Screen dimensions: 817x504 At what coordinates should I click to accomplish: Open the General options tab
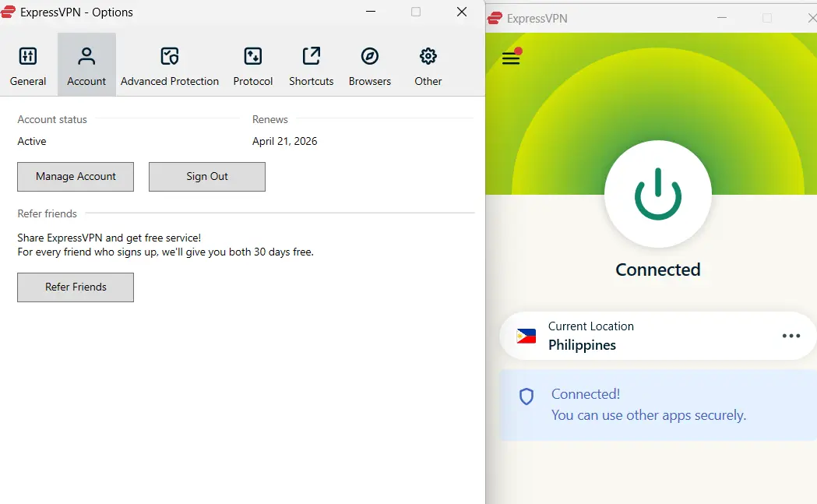28,65
